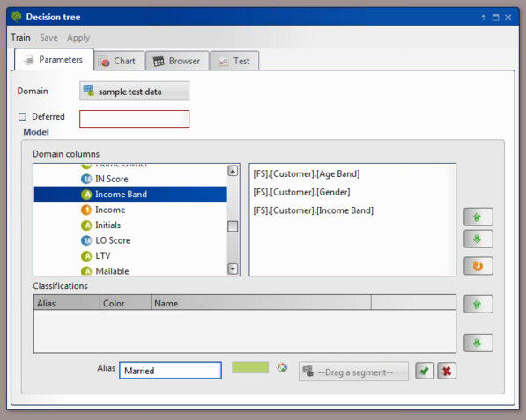Image resolution: width=526 pixels, height=420 pixels.
Task: Click the Drag a segment drop box
Action: click(353, 372)
